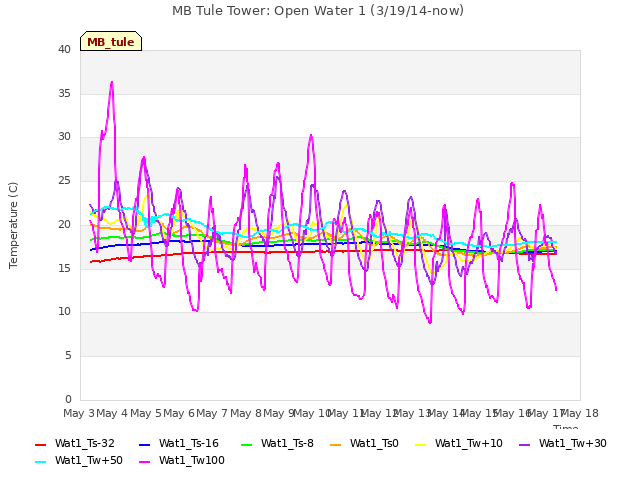Click the magenta peak near 36 degrees
The height and width of the screenshot is (480, 640).
[112, 82]
